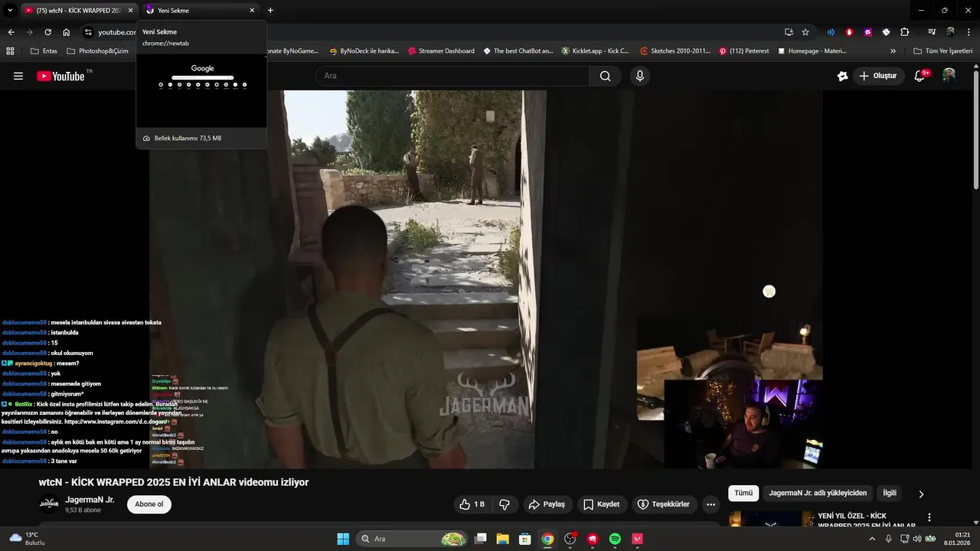980x551 pixels.
Task: Click the Windows taskbar search box
Action: point(413,539)
